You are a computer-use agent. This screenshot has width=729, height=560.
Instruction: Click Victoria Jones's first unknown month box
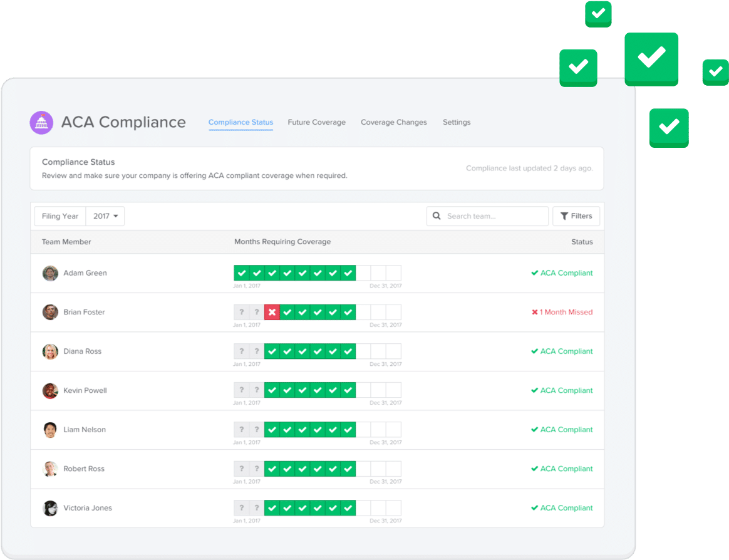(x=241, y=507)
